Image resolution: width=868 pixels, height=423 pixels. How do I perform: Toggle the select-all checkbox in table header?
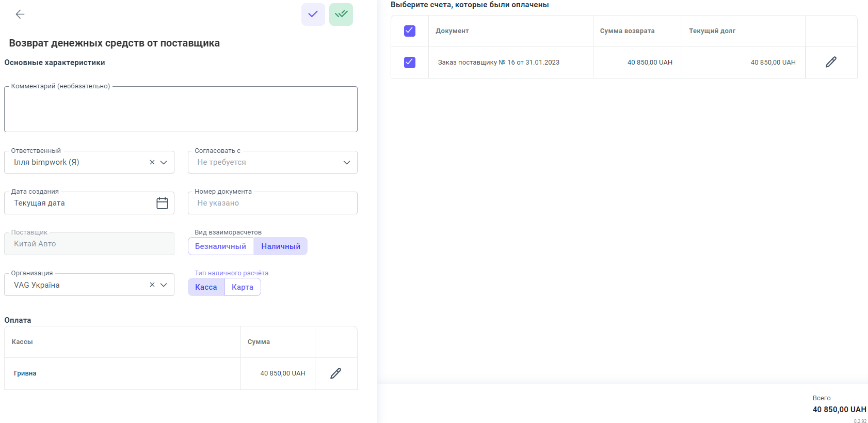point(410,31)
